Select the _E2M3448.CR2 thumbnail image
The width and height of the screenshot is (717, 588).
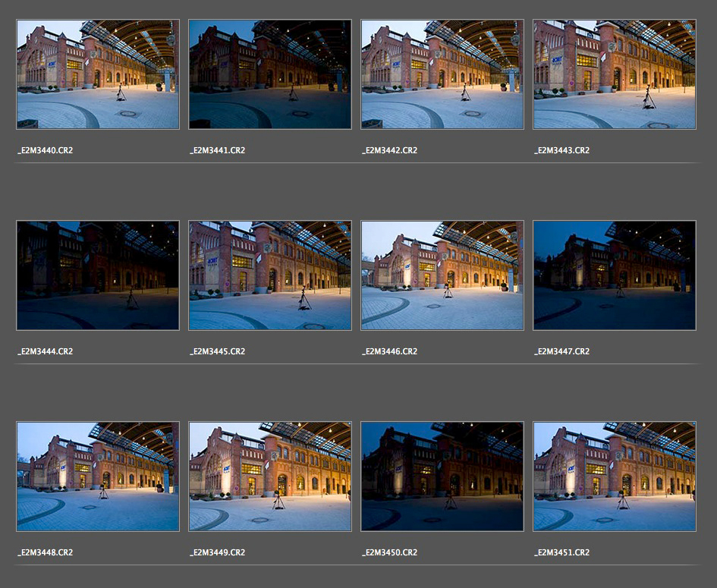[98, 476]
